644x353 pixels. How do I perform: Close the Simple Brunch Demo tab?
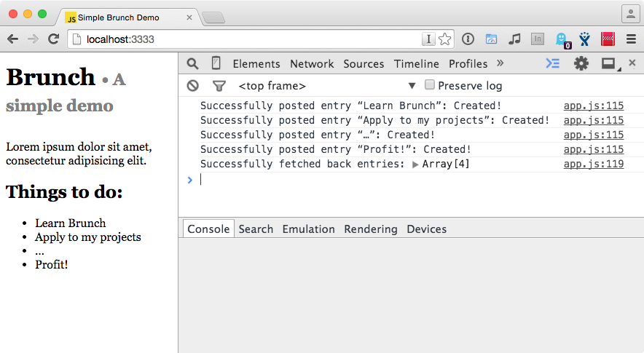point(189,17)
